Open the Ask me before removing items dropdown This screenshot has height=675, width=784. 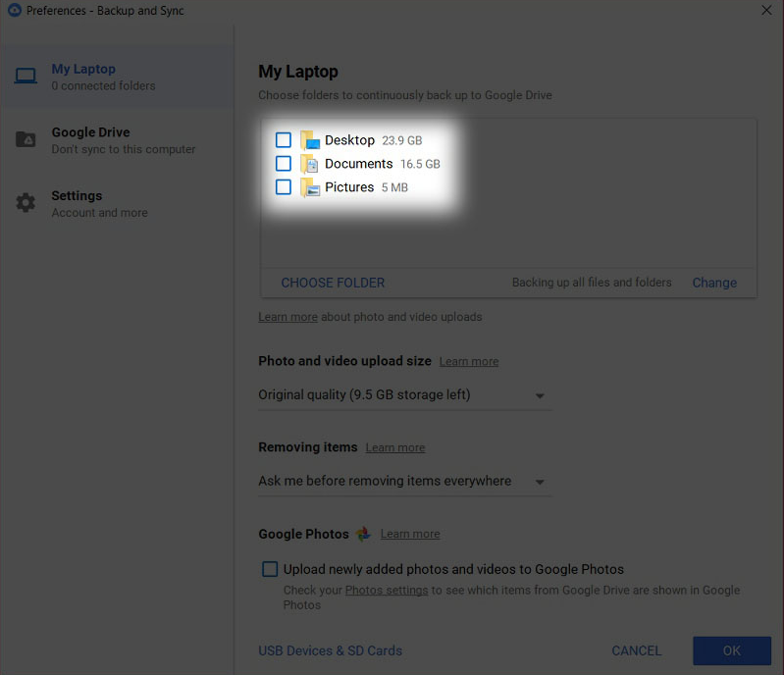tap(405, 481)
